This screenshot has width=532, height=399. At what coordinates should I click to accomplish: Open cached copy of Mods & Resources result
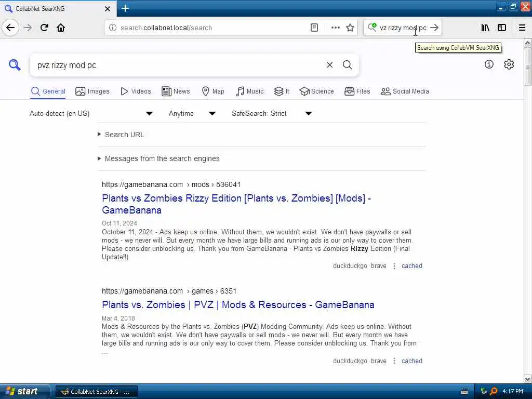(412, 361)
